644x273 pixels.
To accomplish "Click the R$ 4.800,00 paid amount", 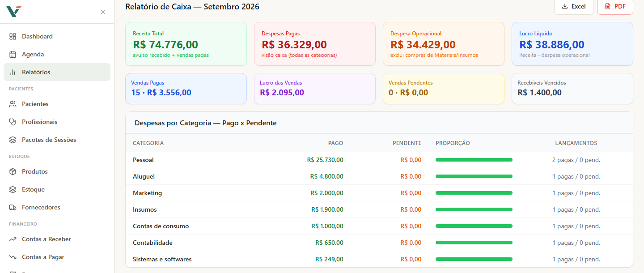I will point(327,176).
